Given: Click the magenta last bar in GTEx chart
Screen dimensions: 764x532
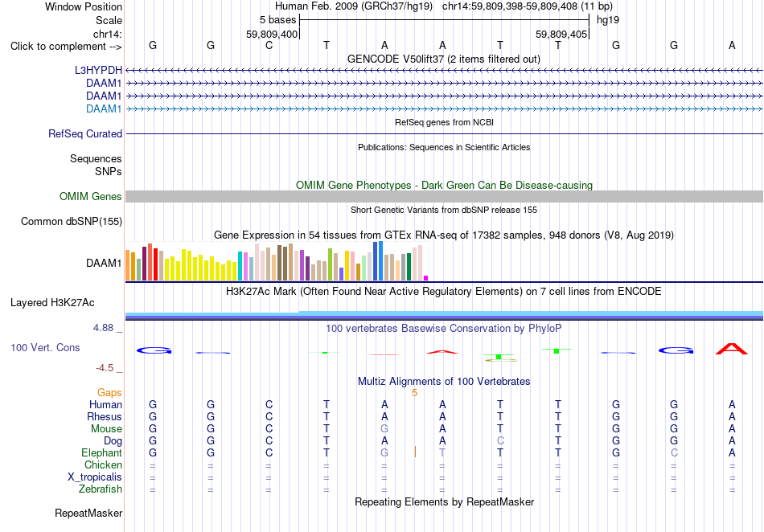Looking at the screenshot, I should pyautogui.click(x=426, y=278).
